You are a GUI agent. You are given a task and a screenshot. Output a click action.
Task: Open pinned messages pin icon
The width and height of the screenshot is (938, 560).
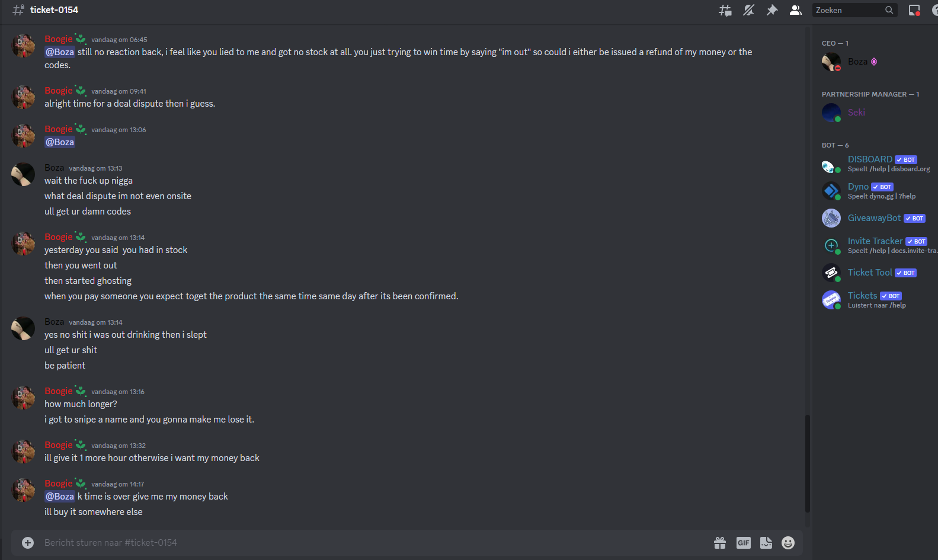tap(771, 10)
